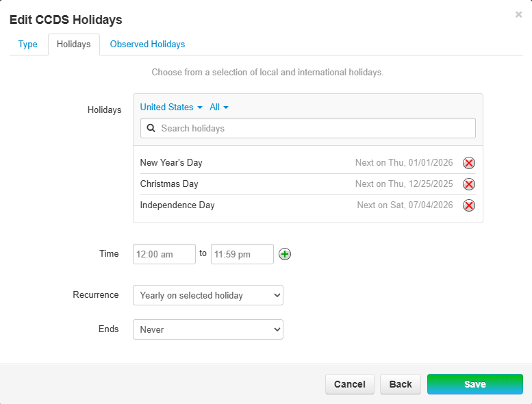Click the Cancel button
Screen dimensions: 532x404
(349, 384)
